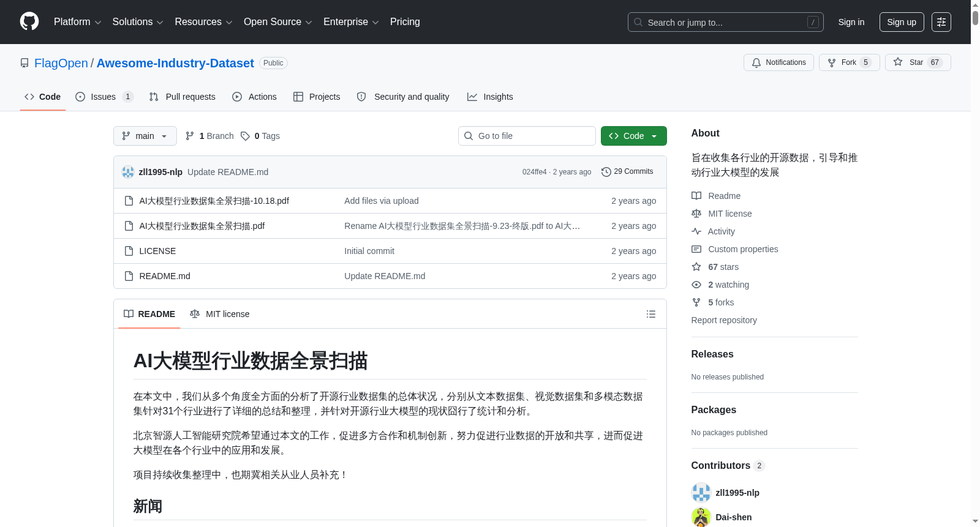Screen dimensions: 980x527
Task: Select the README tab in file viewer
Action: 149,314
